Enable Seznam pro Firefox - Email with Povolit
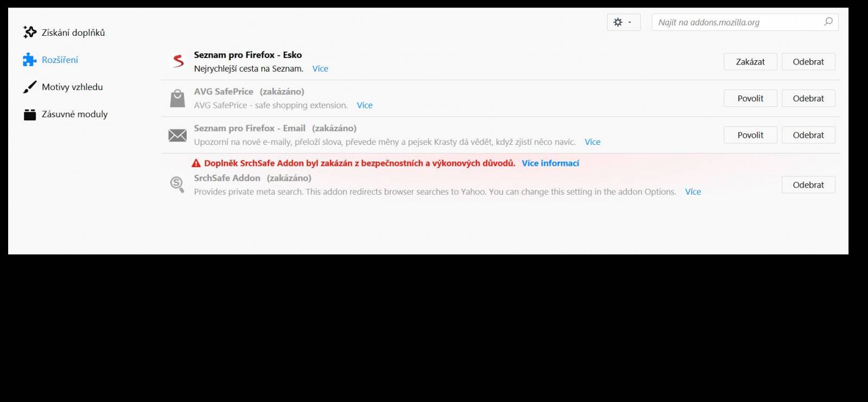 click(750, 135)
